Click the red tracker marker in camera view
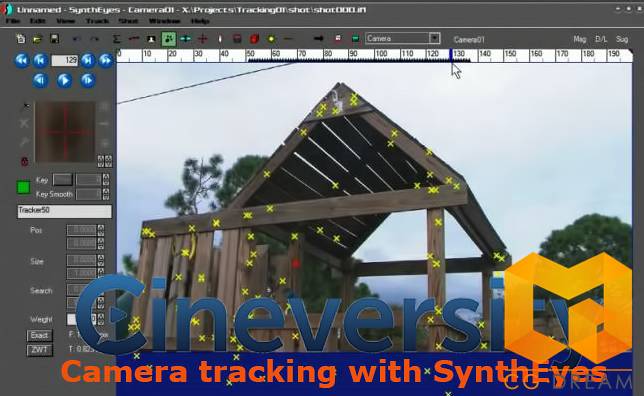 pyautogui.click(x=296, y=263)
